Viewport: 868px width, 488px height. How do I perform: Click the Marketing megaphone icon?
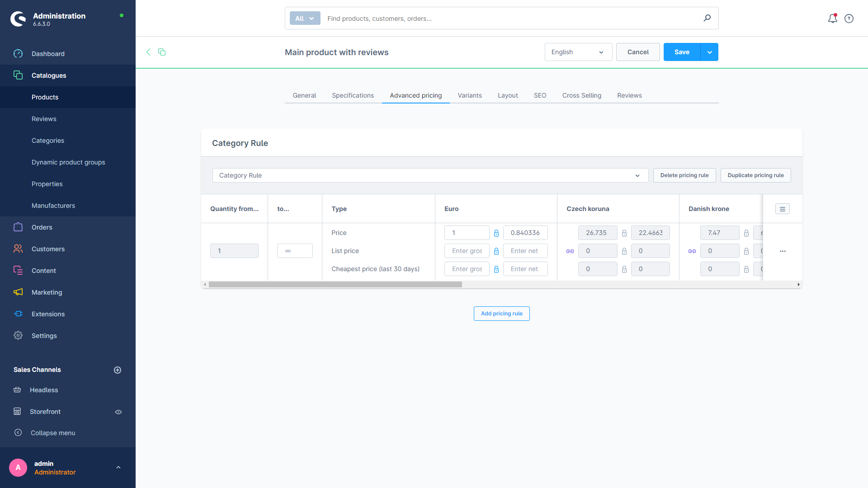(x=18, y=292)
